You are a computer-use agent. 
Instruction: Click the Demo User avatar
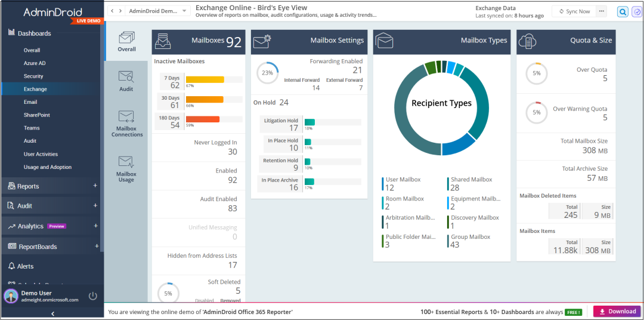click(11, 296)
